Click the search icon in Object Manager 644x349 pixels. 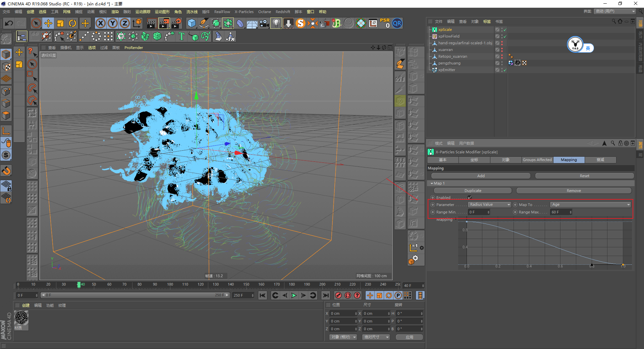[614, 21]
